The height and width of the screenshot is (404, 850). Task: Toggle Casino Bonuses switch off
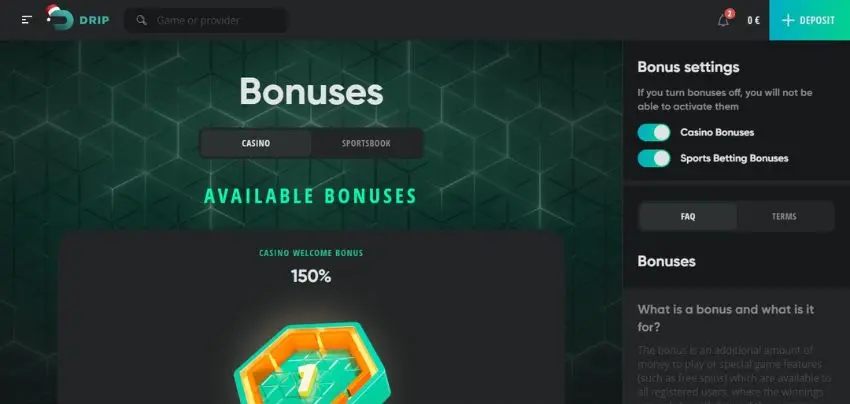point(654,132)
